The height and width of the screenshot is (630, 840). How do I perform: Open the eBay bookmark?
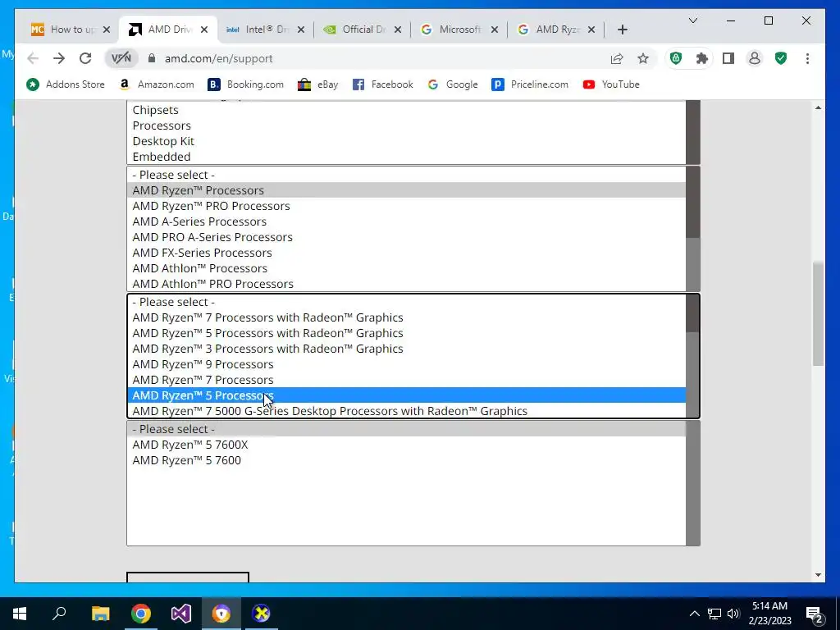pyautogui.click(x=318, y=84)
